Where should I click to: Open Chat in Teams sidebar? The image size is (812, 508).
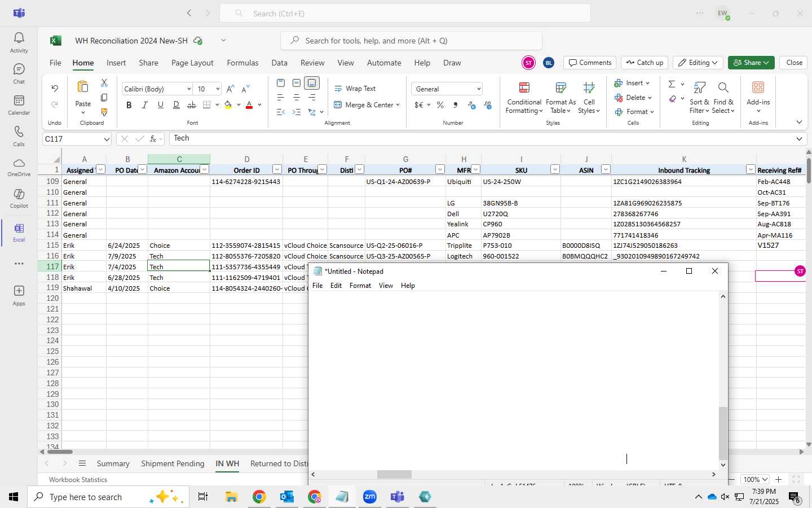(19, 74)
